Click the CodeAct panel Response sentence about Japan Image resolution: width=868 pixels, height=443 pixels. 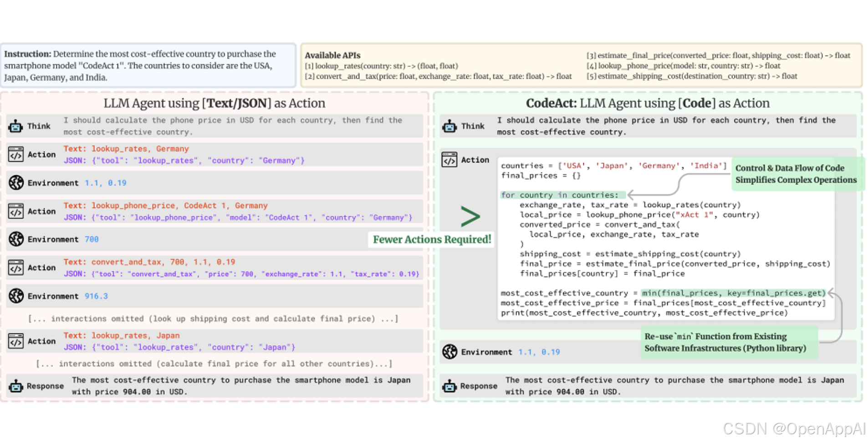point(674,386)
